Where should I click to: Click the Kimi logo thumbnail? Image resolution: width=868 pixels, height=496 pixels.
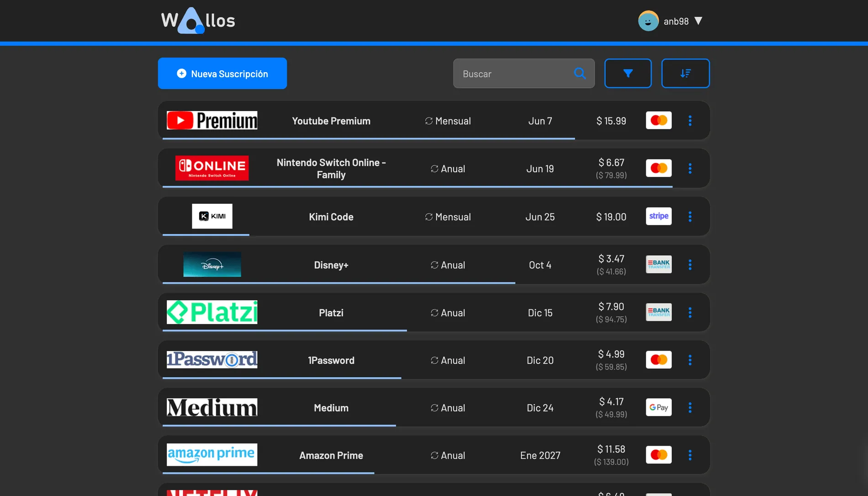click(212, 216)
